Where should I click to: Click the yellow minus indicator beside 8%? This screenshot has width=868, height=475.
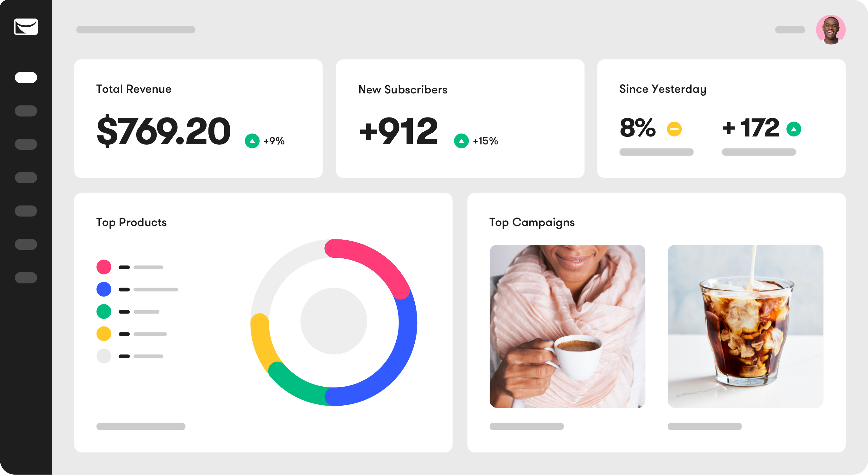pos(674,129)
